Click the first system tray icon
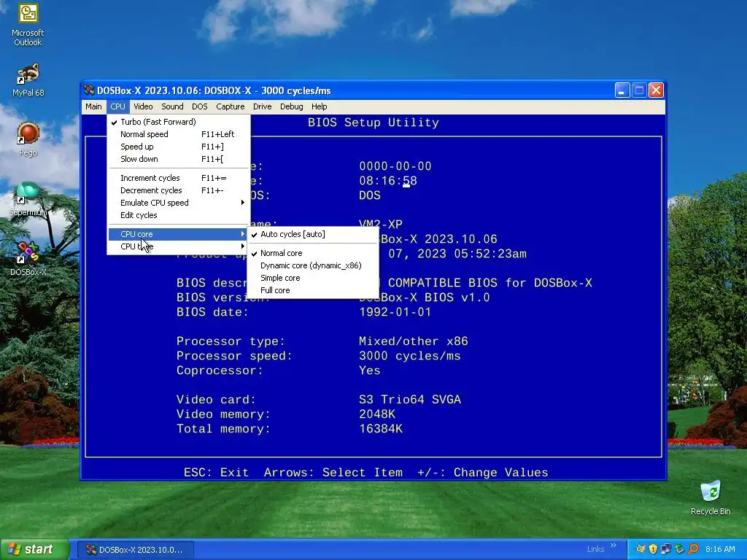Image resolution: width=747 pixels, height=560 pixels. tap(640, 549)
